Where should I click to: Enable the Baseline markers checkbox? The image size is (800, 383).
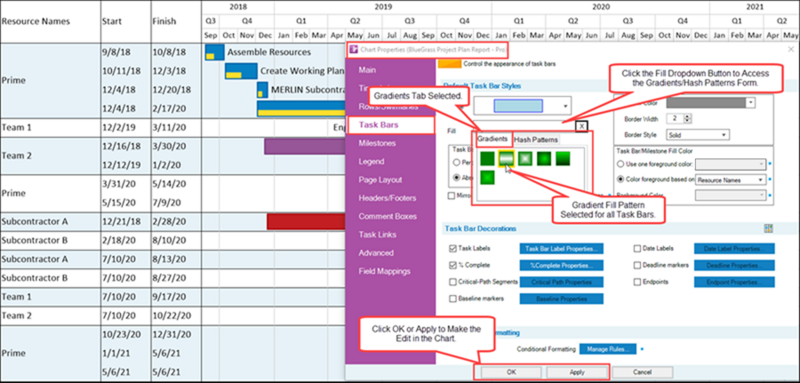[453, 298]
